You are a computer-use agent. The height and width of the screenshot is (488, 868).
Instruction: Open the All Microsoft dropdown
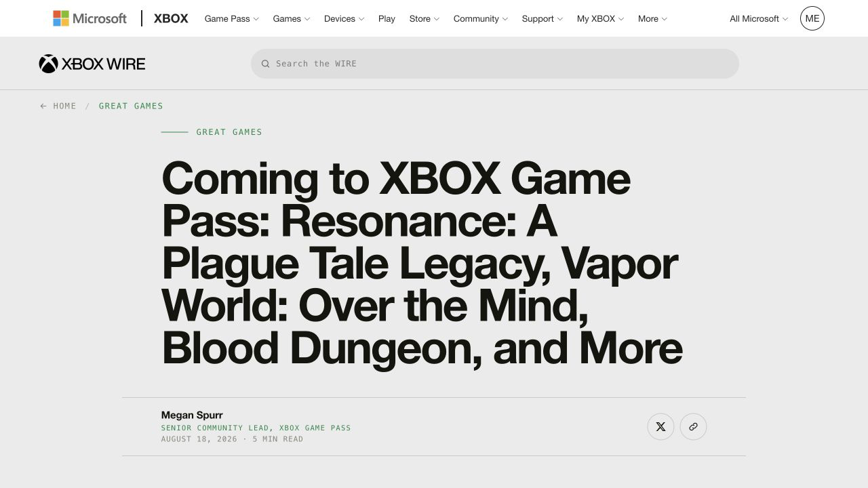(x=759, y=18)
